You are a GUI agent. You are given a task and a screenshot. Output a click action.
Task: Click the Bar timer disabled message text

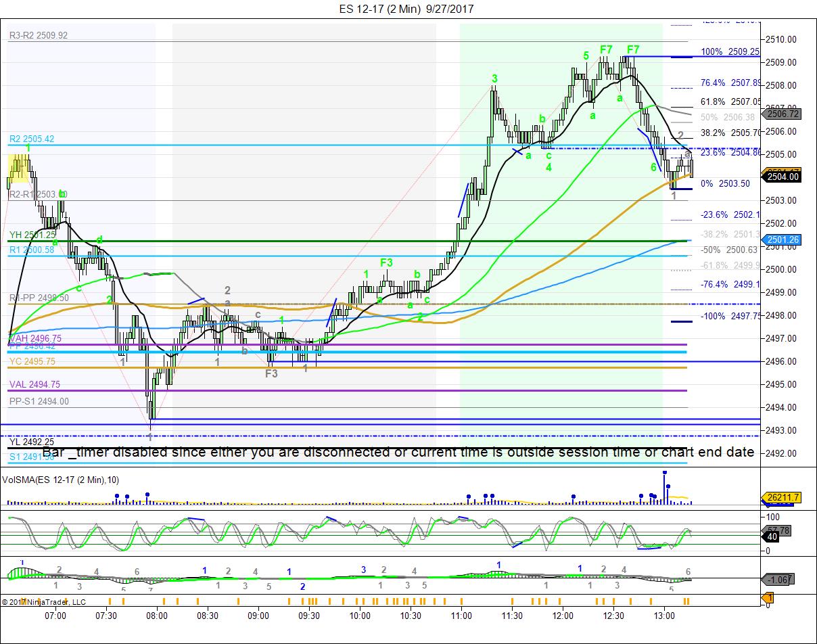[x=398, y=452]
